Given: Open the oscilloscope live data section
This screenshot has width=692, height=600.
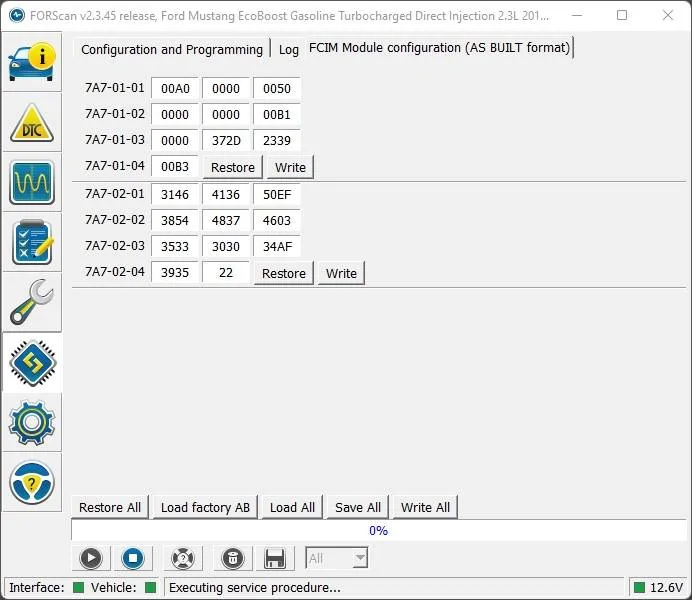Looking at the screenshot, I should point(32,182).
